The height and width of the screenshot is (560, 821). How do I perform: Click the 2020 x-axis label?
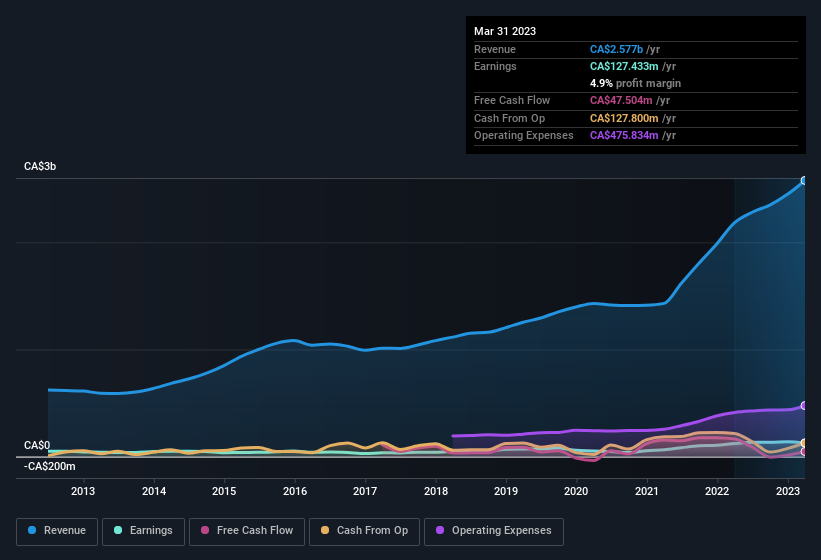tap(576, 491)
